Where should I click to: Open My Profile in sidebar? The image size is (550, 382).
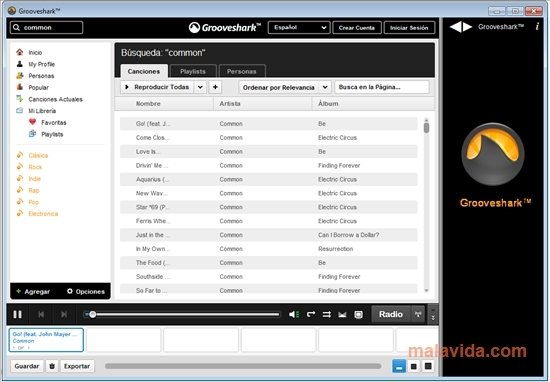coord(41,64)
